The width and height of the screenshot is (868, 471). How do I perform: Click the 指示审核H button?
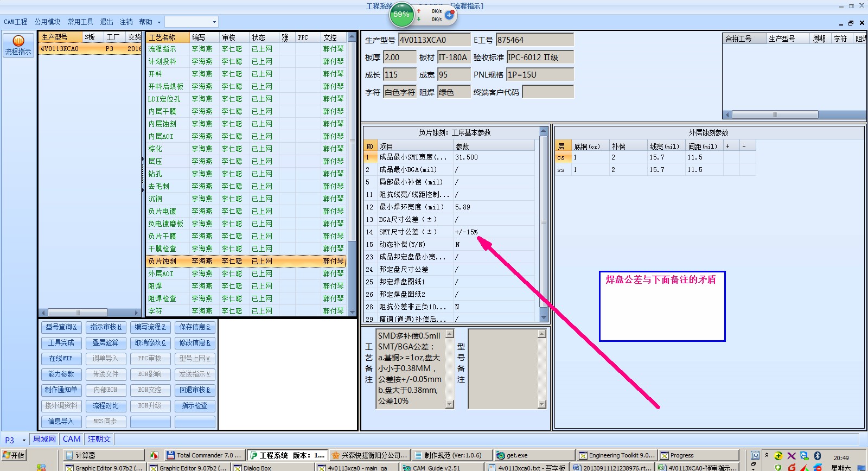(106, 327)
